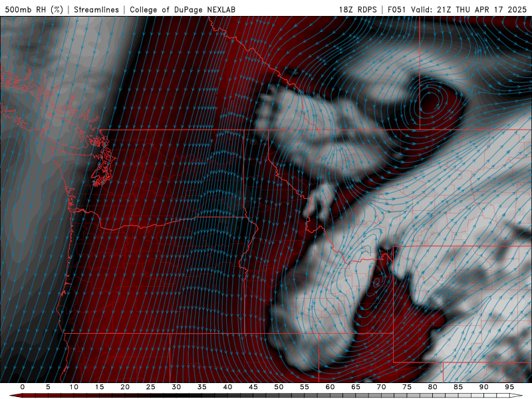Click the '0' colorbar scale label
The width and height of the screenshot is (532, 399).
[23, 387]
